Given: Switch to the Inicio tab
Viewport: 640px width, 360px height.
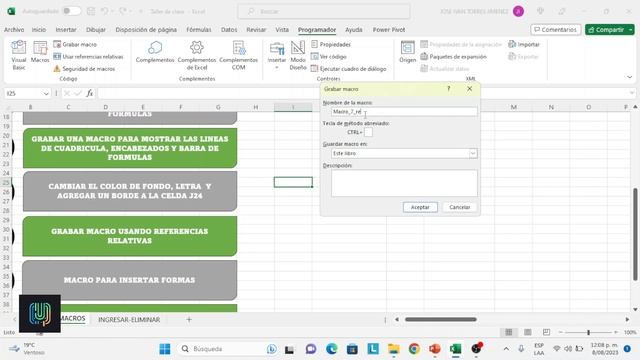Looking at the screenshot, I should pos(39,29).
